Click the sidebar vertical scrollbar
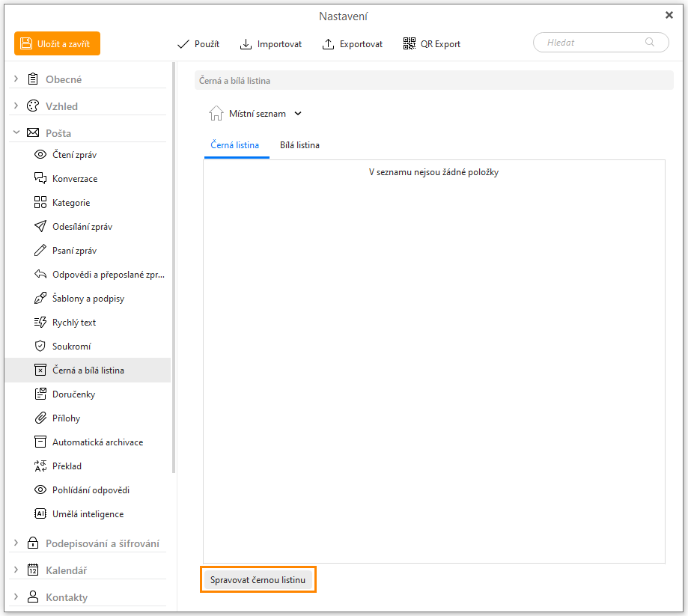The height and width of the screenshot is (616, 688). [174, 268]
